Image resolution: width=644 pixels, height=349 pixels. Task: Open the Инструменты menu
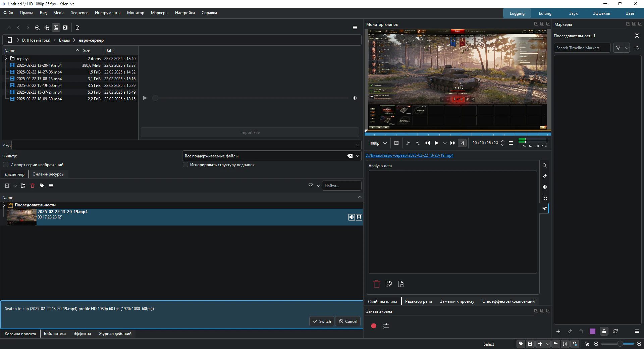107,13
